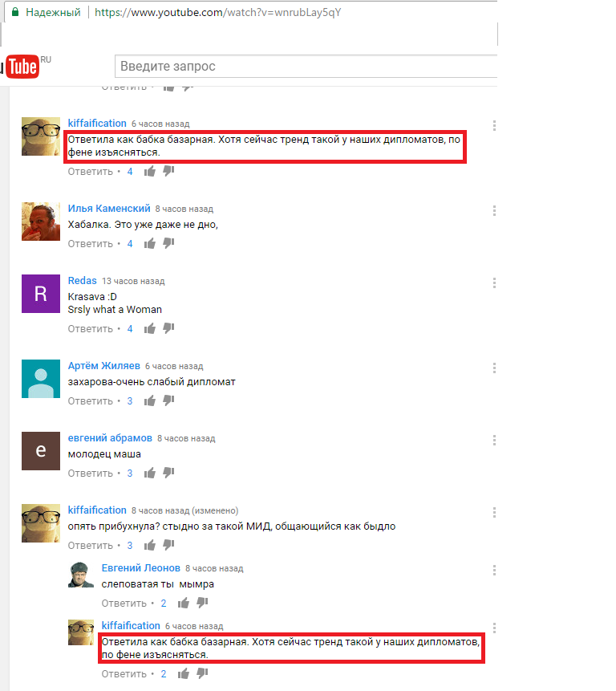Open Илья Каменский's channel via his name

[109, 209]
